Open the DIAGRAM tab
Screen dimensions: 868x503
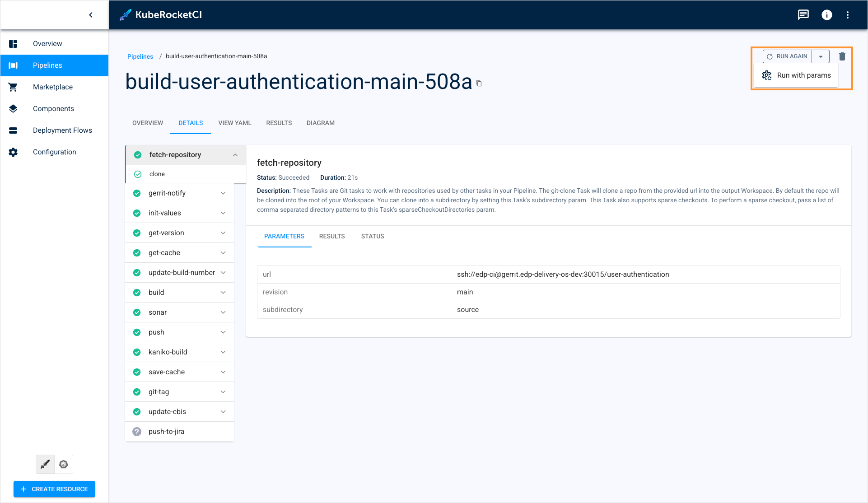click(x=321, y=123)
